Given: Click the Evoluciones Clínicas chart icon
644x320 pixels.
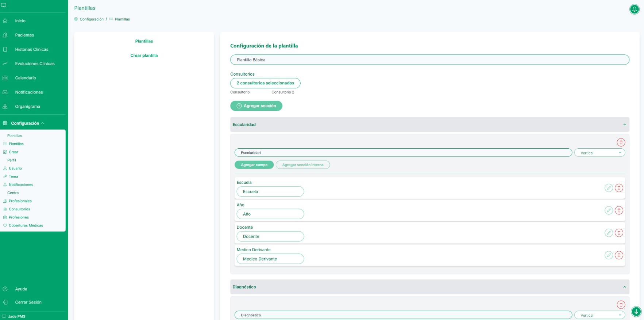Looking at the screenshot, I should point(5,64).
